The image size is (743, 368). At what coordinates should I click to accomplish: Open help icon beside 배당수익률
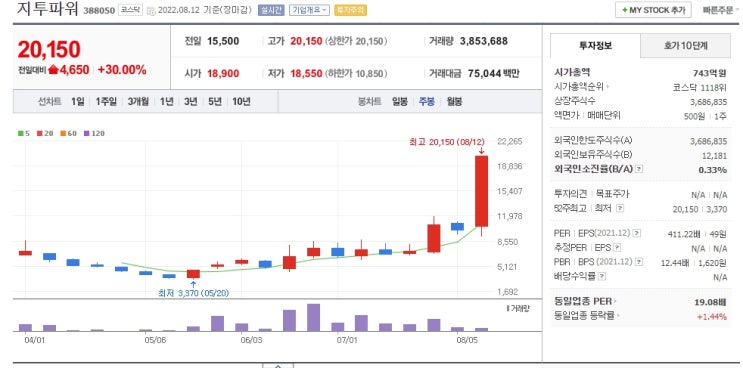602,276
